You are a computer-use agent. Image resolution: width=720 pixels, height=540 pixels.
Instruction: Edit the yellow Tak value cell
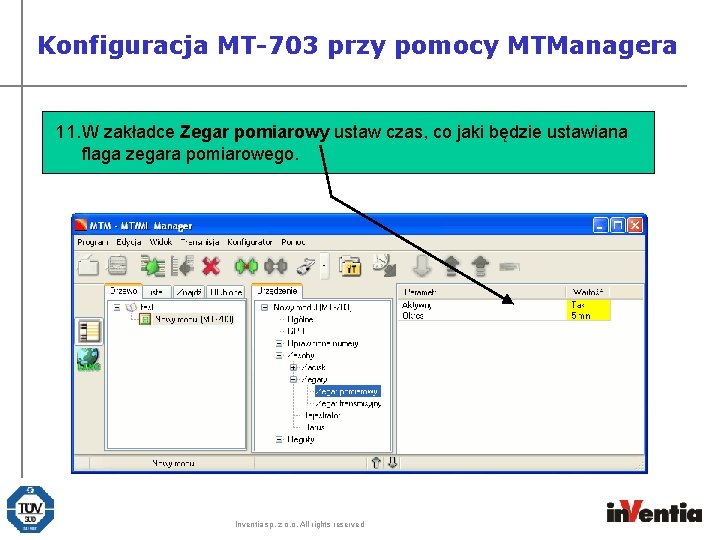[590, 305]
